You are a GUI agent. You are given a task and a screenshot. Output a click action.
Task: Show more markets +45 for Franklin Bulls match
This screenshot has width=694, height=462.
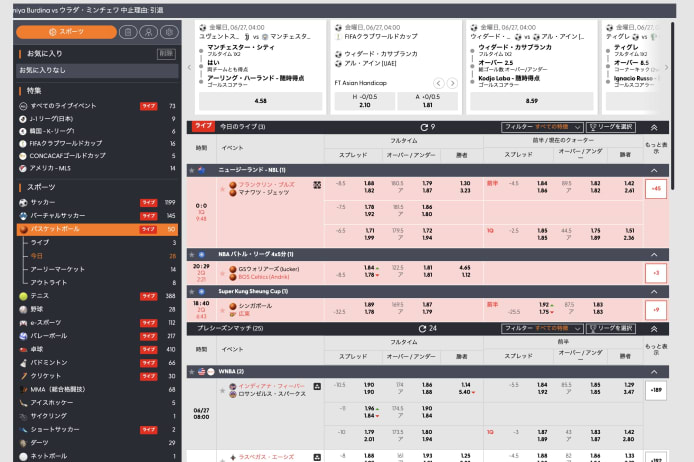[x=656, y=189]
